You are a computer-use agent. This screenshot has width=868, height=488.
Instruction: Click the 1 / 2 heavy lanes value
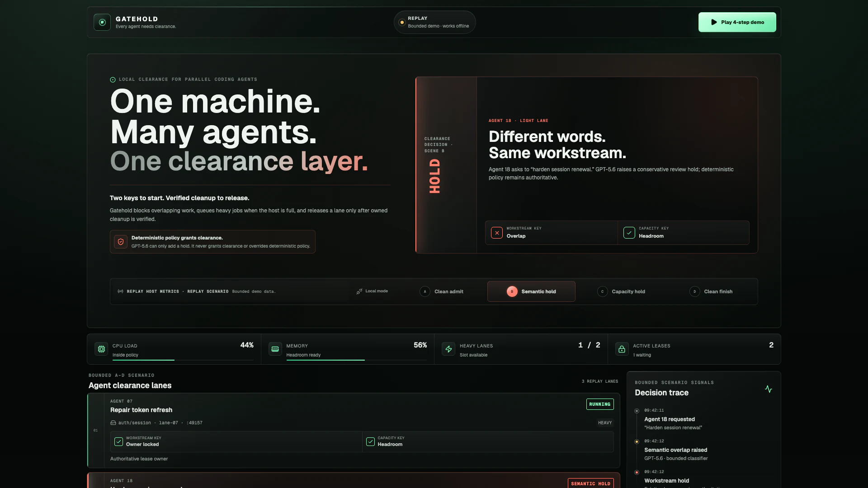(589, 345)
